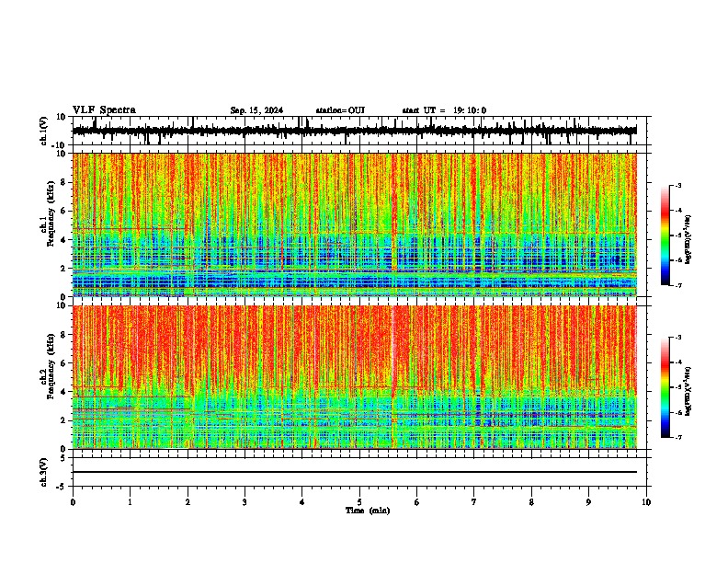Click the "6" kHz tick of ch.2 spectrogram
This screenshot has height=563, width=728.
tap(63, 363)
